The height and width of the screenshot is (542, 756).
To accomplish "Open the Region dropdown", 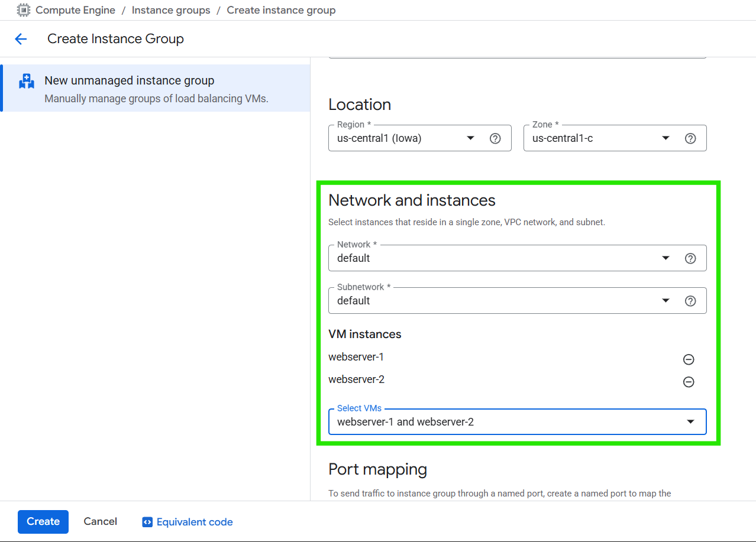I will tap(470, 138).
